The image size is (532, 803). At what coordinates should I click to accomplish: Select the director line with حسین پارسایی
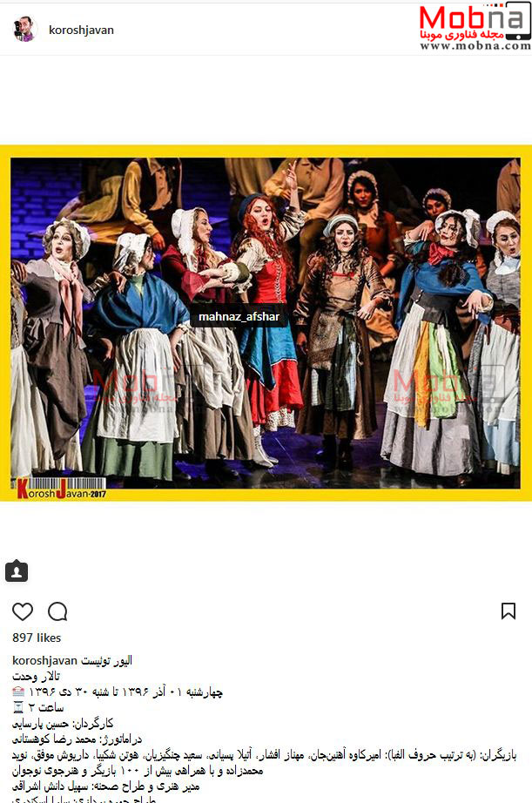[63, 724]
